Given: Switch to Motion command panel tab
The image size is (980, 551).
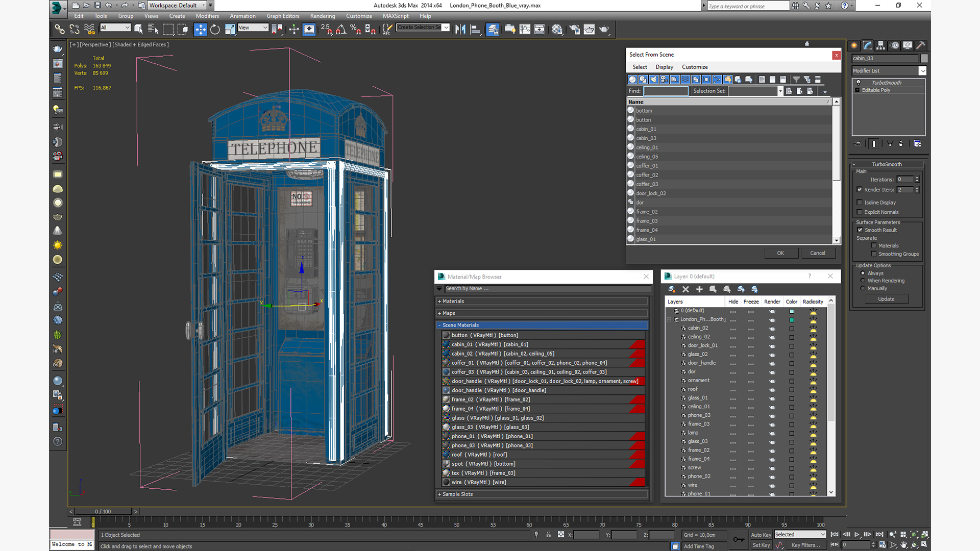Looking at the screenshot, I should click(894, 45).
